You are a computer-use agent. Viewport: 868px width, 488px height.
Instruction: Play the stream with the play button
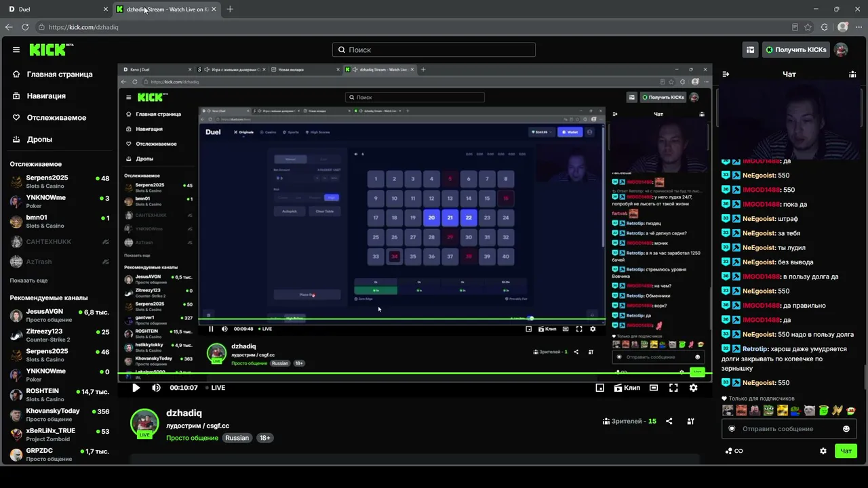point(136,388)
